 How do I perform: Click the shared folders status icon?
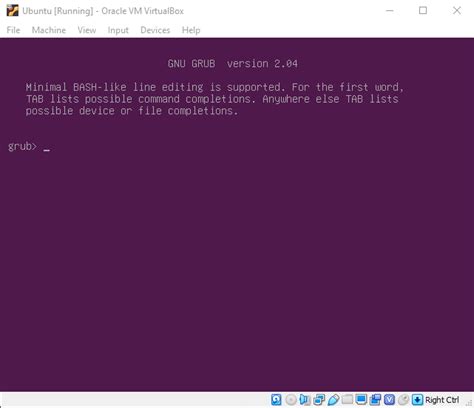[347, 399]
